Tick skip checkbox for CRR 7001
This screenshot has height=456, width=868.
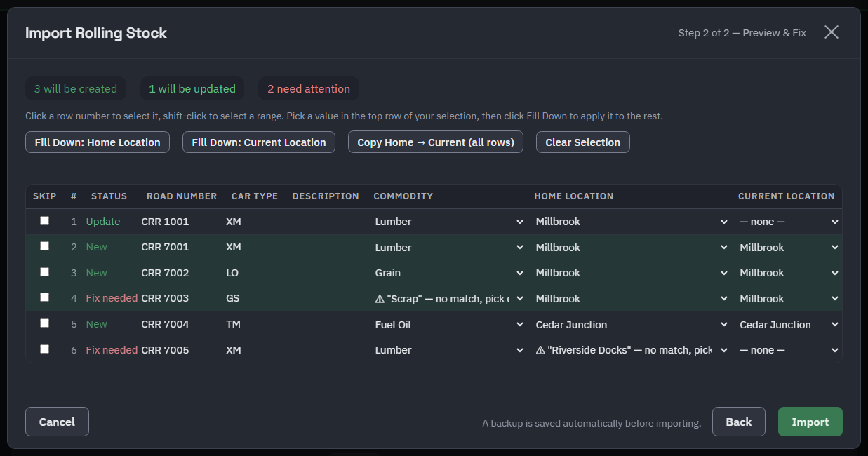pos(45,246)
